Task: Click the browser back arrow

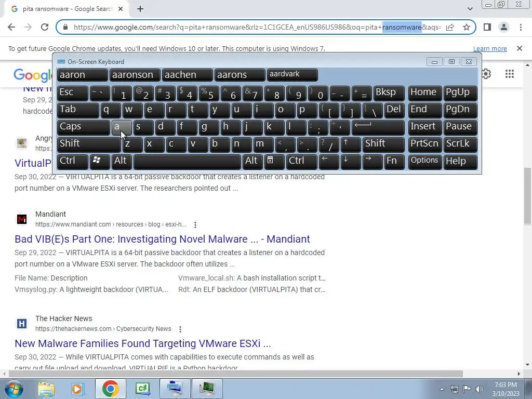Action: [x=11, y=27]
